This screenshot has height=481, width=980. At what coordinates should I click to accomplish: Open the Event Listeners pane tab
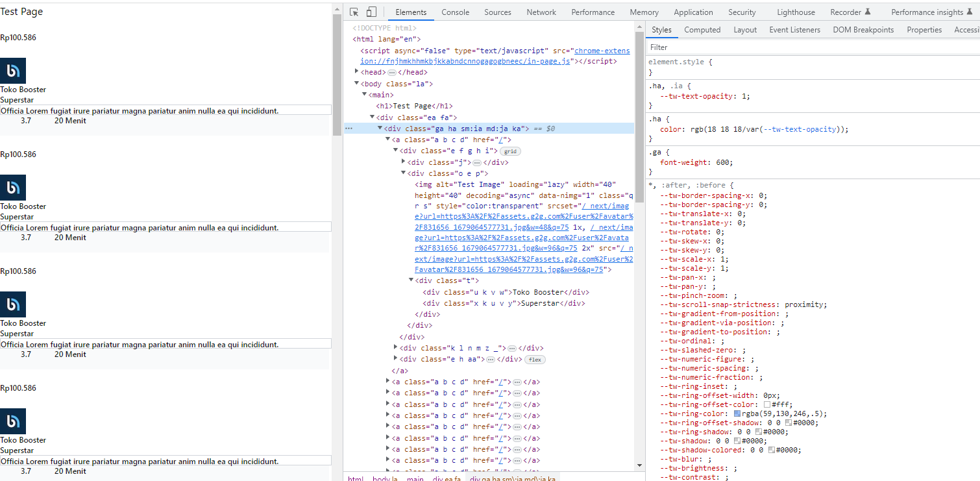[794, 30]
